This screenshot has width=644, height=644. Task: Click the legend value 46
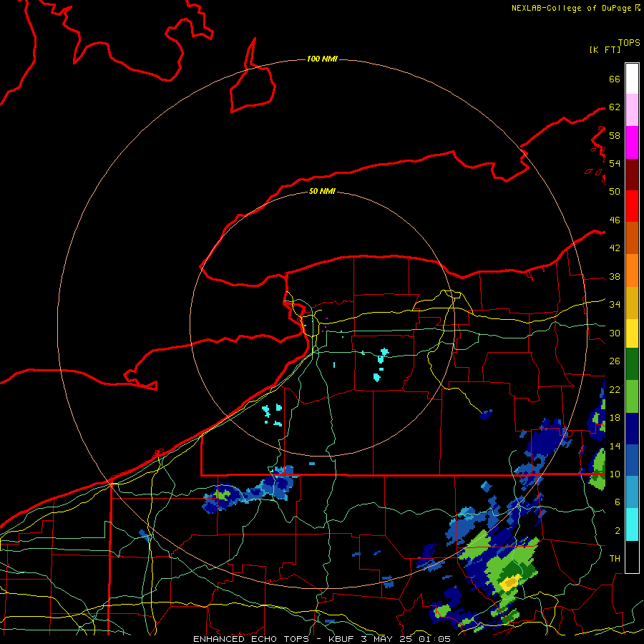tap(615, 220)
